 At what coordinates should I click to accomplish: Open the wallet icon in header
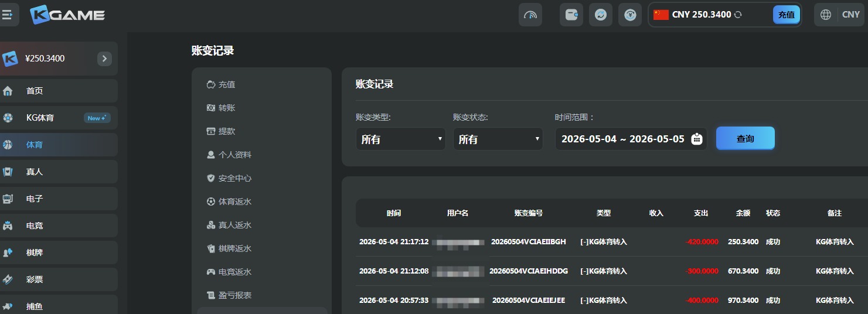(x=571, y=15)
